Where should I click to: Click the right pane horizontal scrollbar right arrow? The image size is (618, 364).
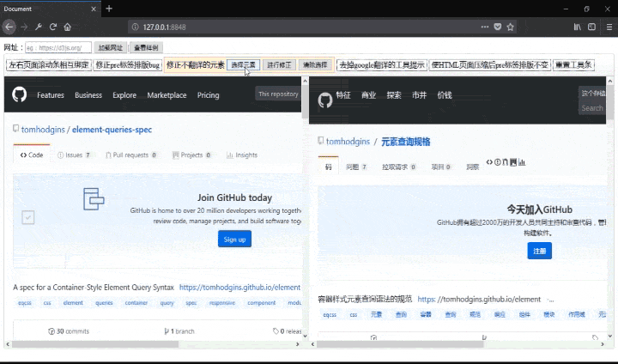[x=603, y=344]
